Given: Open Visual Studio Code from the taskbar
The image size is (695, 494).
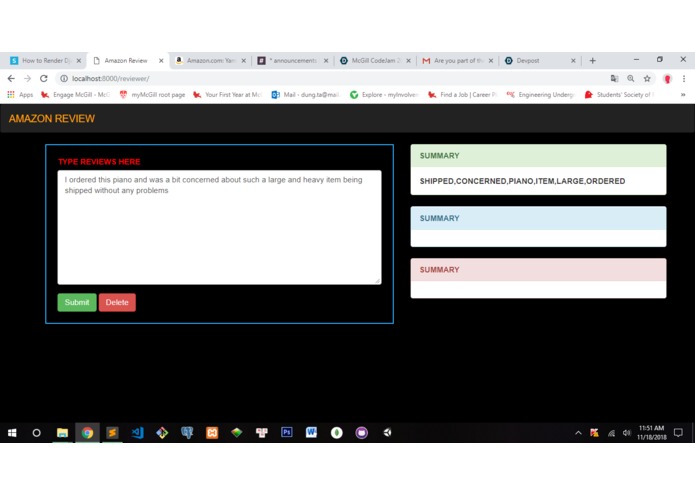Looking at the screenshot, I should click(137, 433).
